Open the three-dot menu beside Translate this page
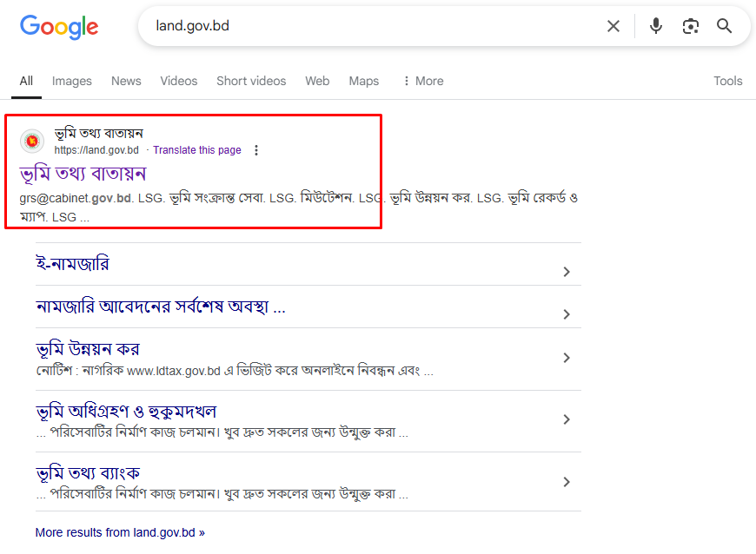 256,150
